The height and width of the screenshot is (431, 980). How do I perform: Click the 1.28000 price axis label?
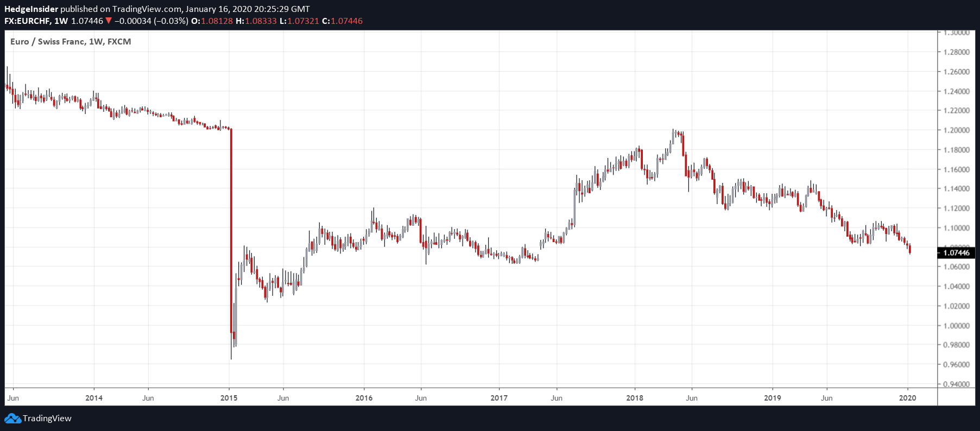pos(957,52)
